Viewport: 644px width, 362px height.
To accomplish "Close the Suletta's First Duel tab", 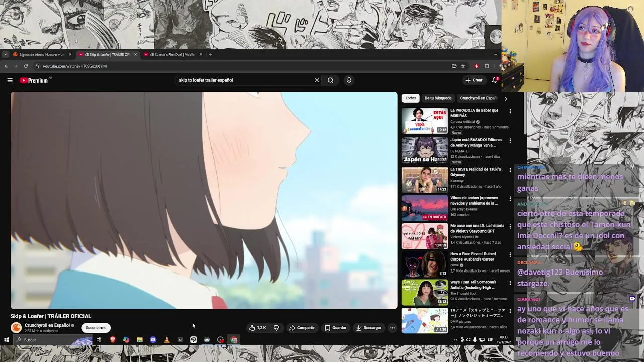I will (x=201, y=54).
